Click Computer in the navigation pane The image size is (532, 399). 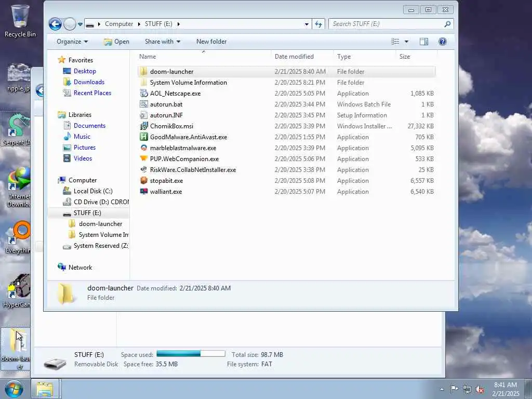[x=83, y=180]
